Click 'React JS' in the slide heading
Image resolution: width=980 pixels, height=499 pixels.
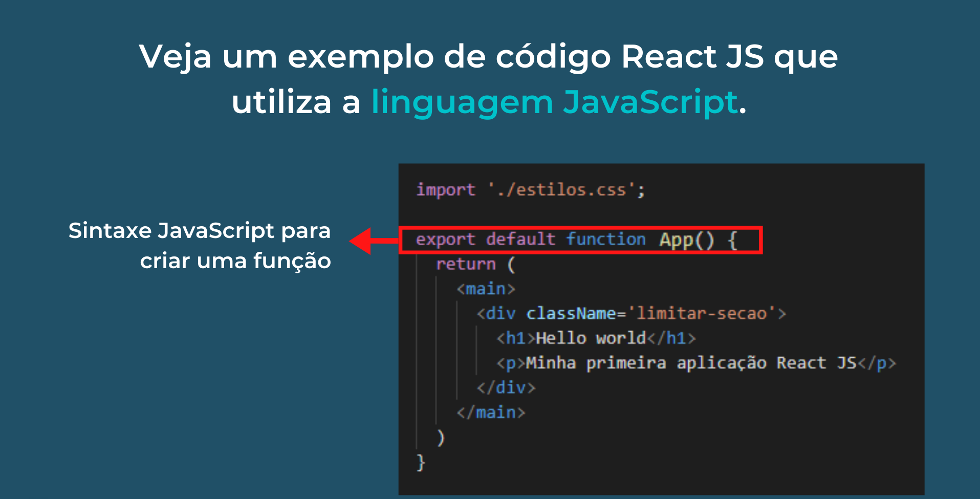(692, 56)
